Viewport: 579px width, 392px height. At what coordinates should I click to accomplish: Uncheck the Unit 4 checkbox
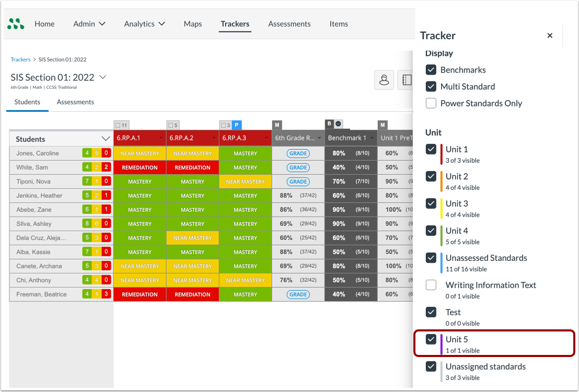pyautogui.click(x=431, y=231)
